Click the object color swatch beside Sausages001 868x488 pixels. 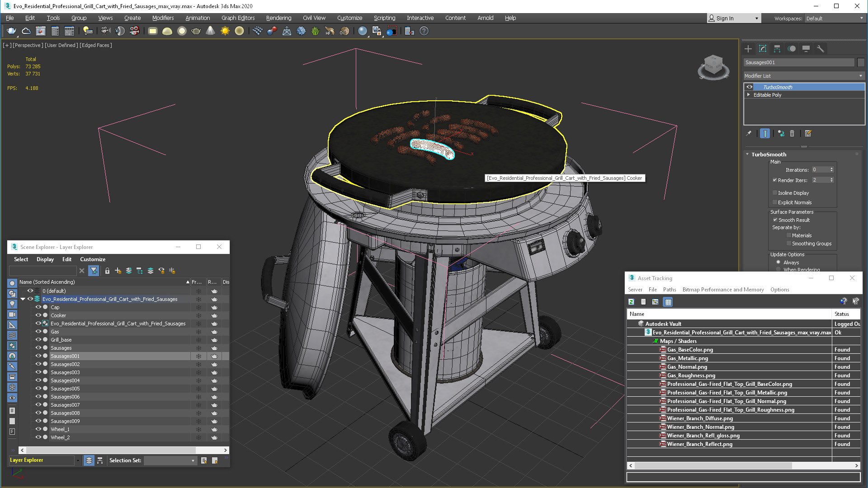pos(861,62)
